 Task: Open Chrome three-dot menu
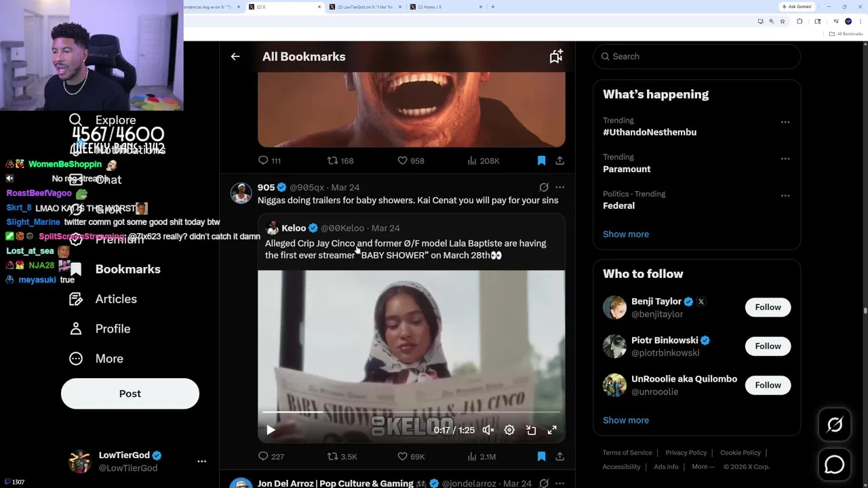[860, 21]
